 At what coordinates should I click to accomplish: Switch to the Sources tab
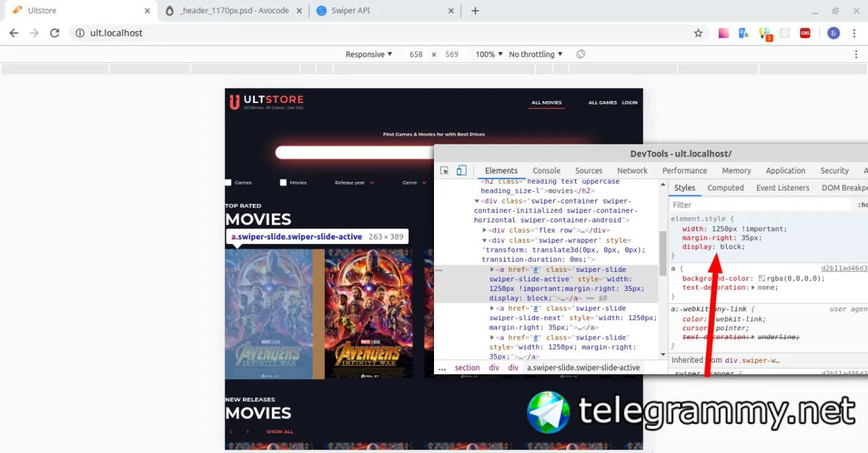589,171
